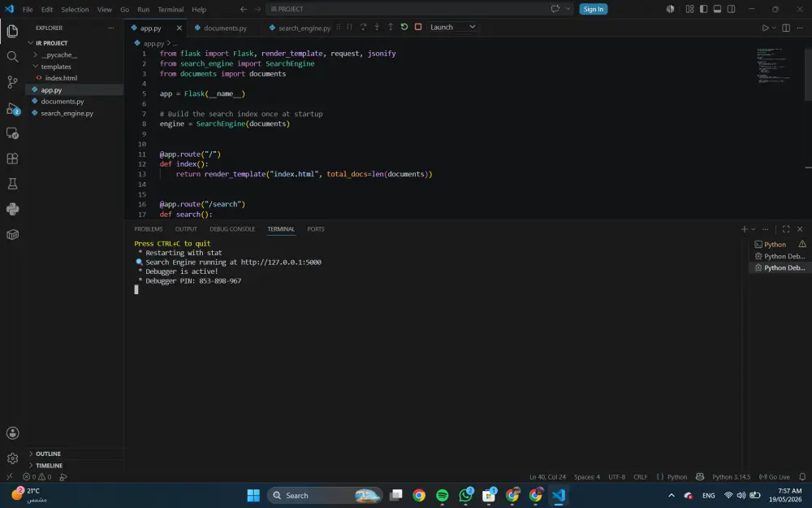812x508 pixels.
Task: Open the Extensions view
Action: (x=12, y=158)
